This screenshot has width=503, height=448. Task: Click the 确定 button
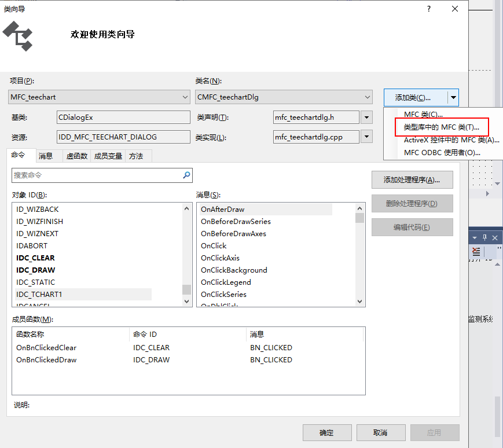click(327, 432)
